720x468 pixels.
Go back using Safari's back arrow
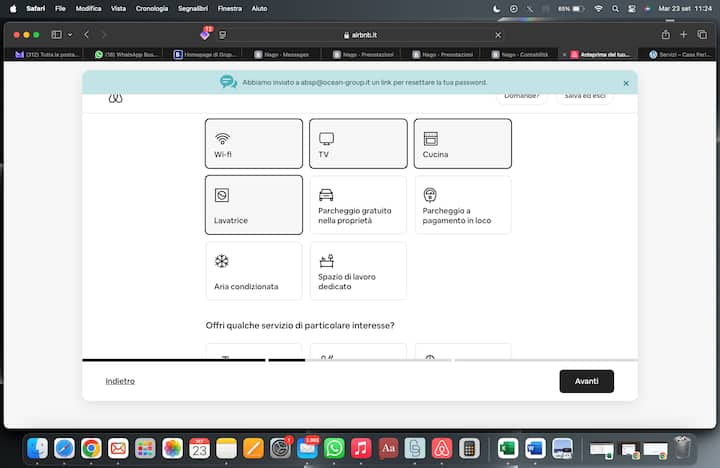point(87,34)
